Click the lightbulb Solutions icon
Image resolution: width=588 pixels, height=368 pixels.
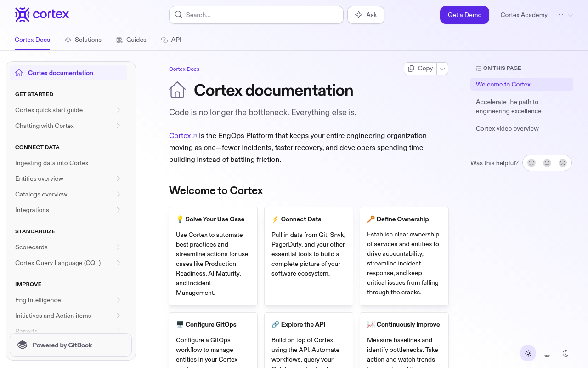(x=68, y=40)
